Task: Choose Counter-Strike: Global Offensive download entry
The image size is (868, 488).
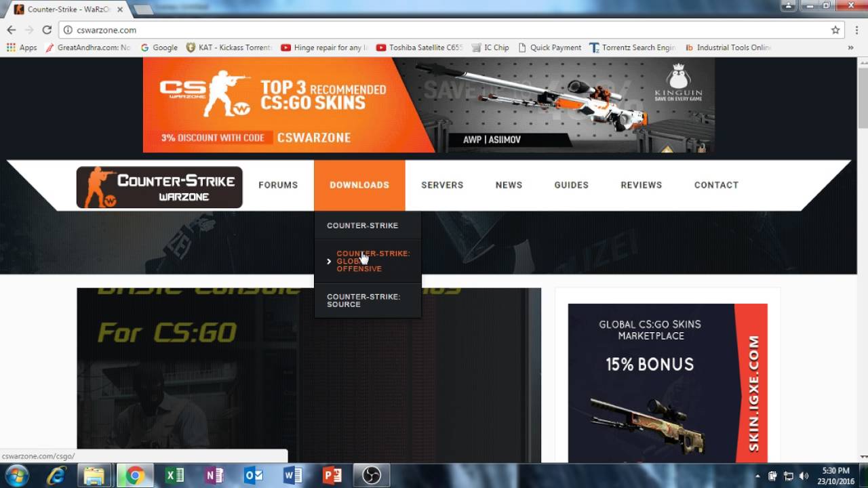Action: 368,261
